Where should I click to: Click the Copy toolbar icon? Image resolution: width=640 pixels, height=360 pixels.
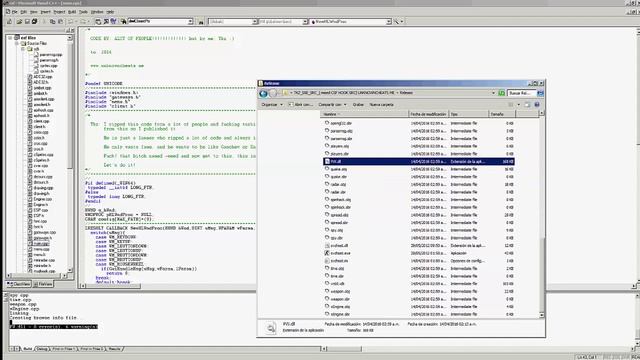tap(52, 21)
